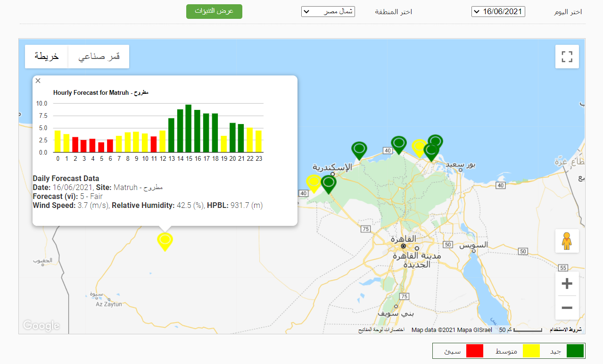The image size is (603, 364).
Task: Zoom out on the map
Action: pos(567,308)
